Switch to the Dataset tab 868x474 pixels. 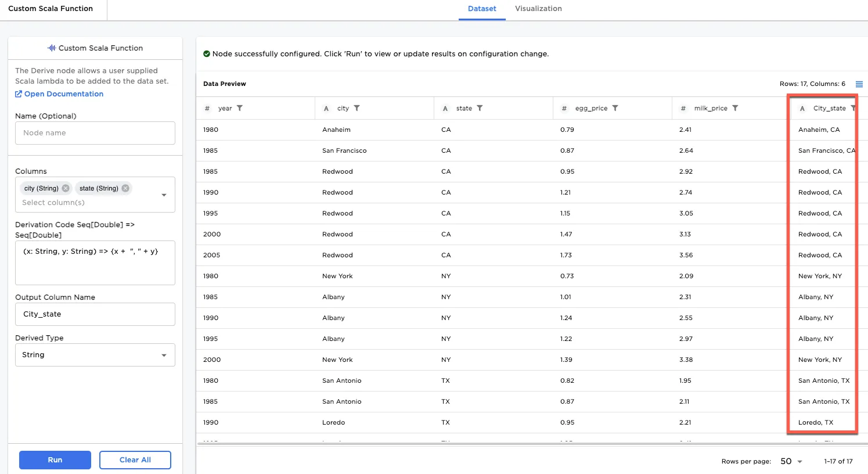tap(482, 9)
